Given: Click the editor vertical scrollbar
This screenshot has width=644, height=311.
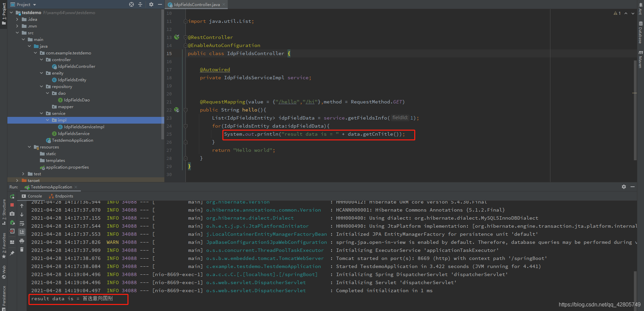Looking at the screenshot, I should pyautogui.click(x=635, y=111).
